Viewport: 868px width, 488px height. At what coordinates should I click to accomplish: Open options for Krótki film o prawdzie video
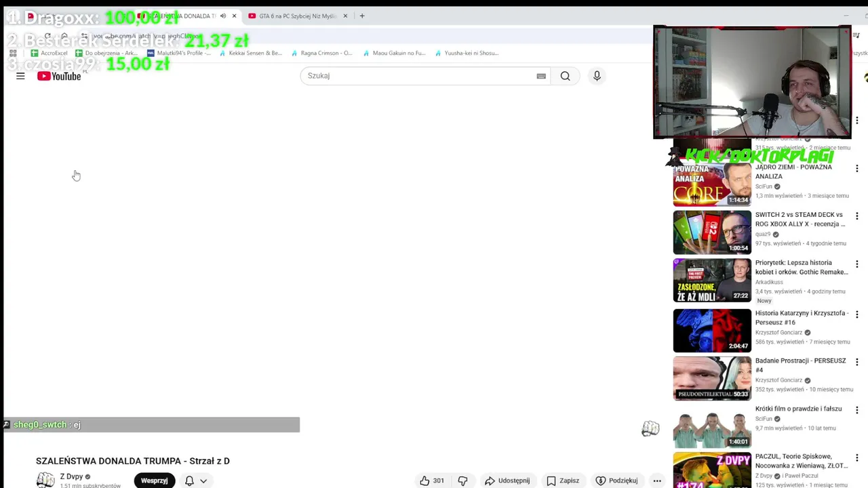pos(856,410)
